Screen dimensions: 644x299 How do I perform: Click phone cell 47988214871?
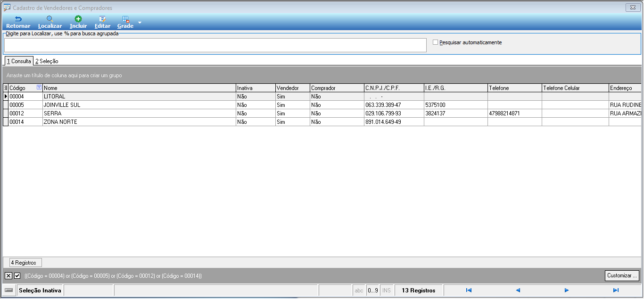pos(515,113)
